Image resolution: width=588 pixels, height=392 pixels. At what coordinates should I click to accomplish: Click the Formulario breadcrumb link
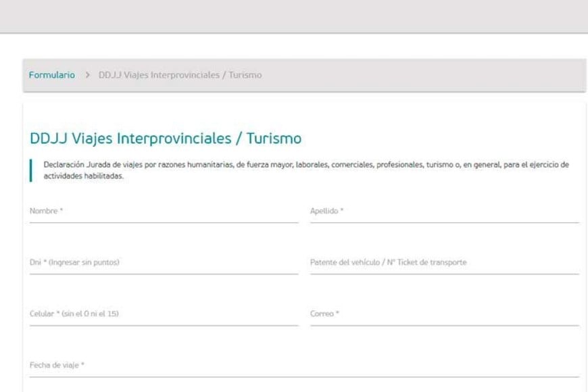(51, 75)
